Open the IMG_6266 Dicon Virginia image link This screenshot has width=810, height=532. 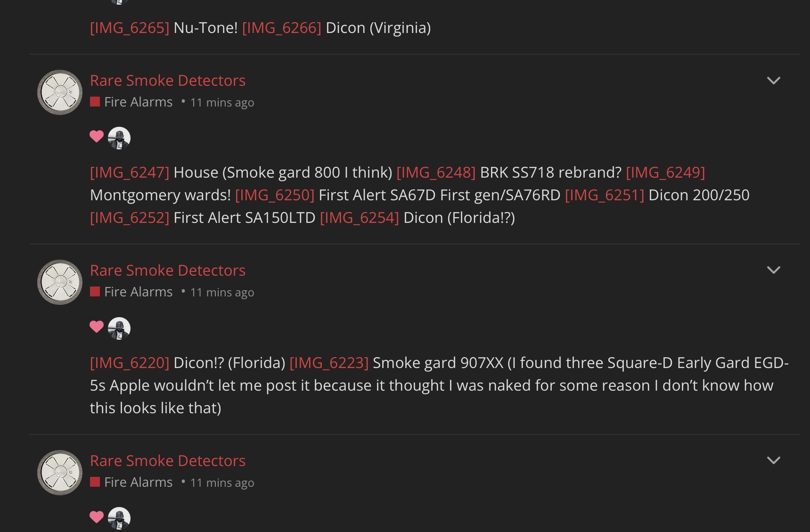(x=282, y=28)
